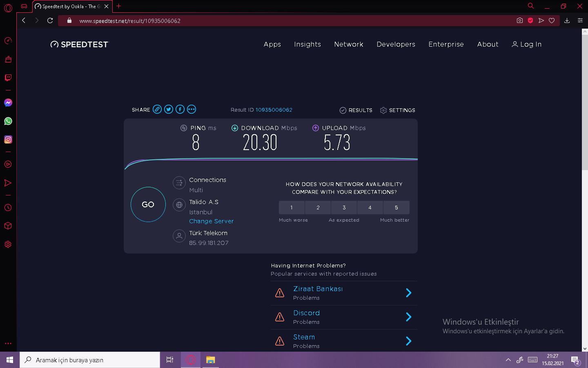Open Extensions cube sidebar icon
This screenshot has width=588, height=368.
coord(8,226)
